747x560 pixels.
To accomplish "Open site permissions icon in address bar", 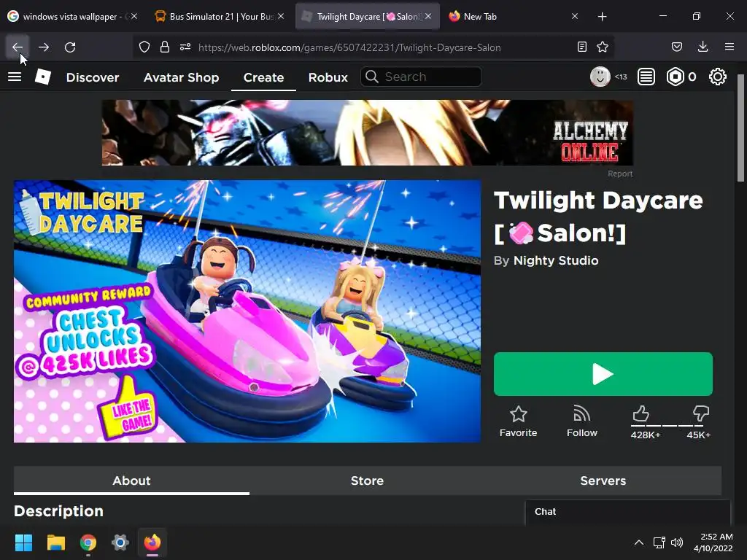I will point(185,47).
